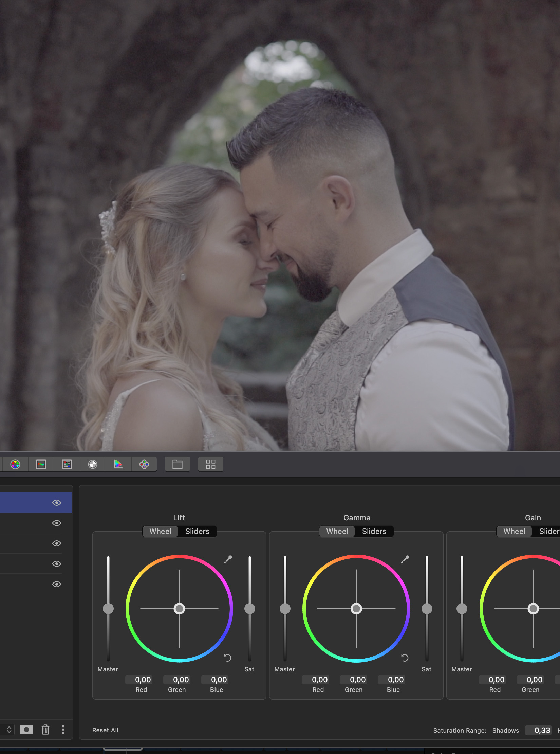Click the Lift Blue value field
Image resolution: width=560 pixels, height=754 pixels.
click(215, 680)
